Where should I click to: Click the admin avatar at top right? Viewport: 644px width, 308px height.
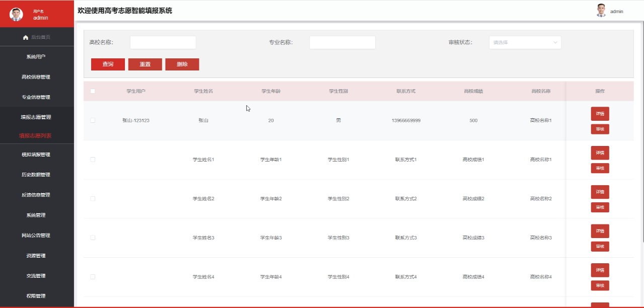tap(601, 11)
